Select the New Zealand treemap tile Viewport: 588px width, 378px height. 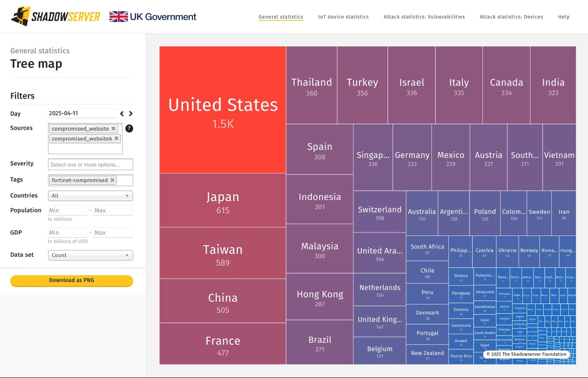pos(427,354)
